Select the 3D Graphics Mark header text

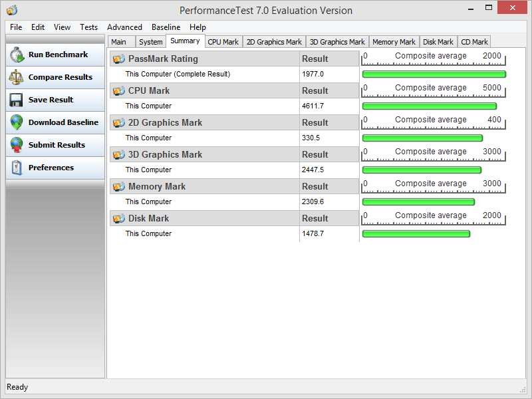[x=165, y=154]
